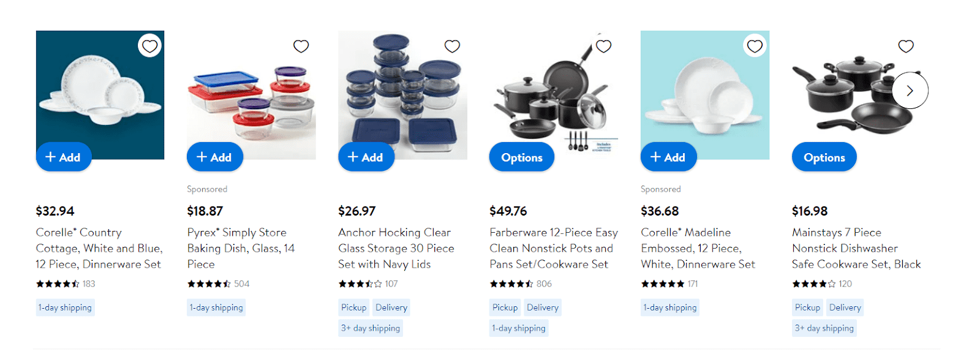Screen dimensions: 980x354
Task: Toggle heart on Pyrex Simply Store dish
Action: coord(301,46)
